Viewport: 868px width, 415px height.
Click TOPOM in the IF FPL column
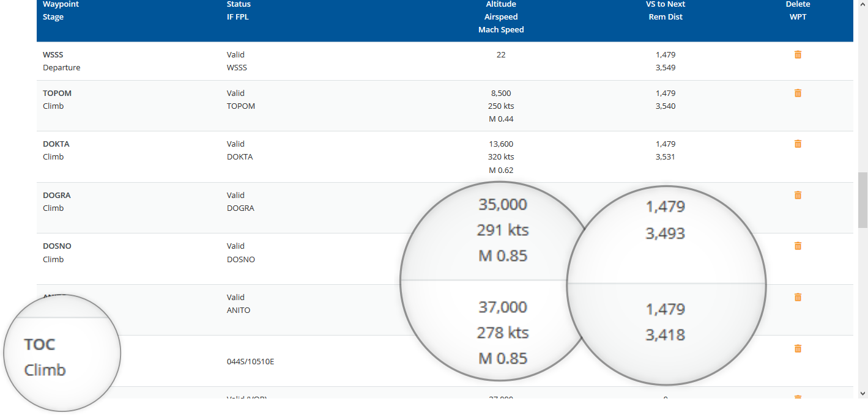241,106
